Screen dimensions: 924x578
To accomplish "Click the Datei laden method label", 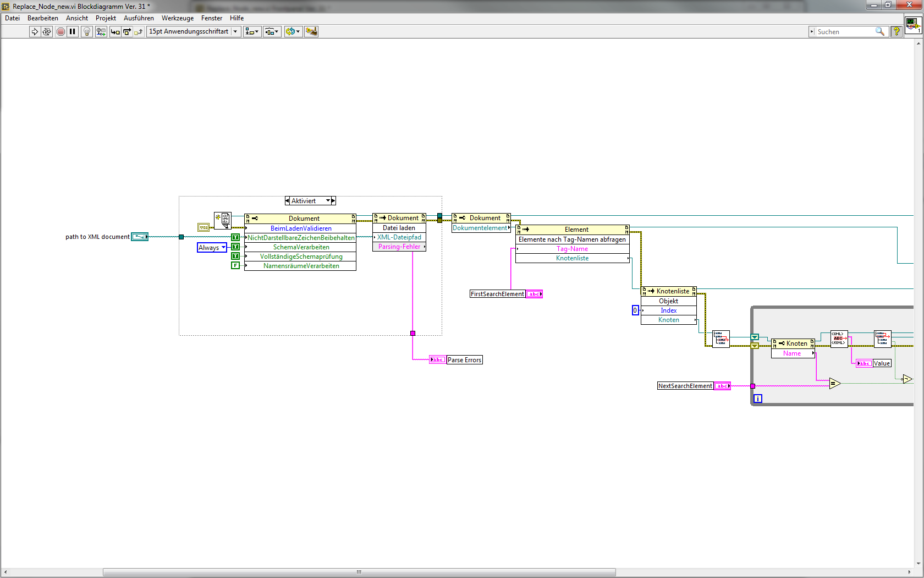I will [x=399, y=228].
